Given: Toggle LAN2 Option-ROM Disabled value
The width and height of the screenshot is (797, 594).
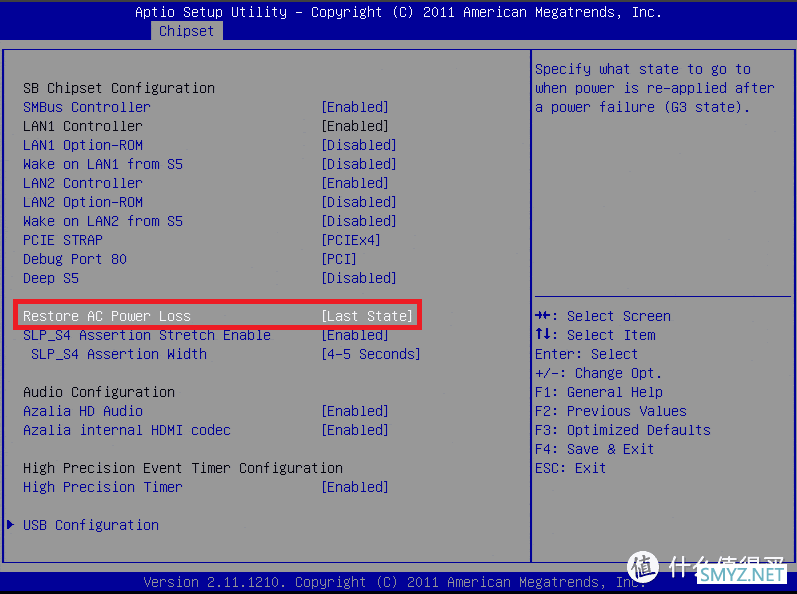Looking at the screenshot, I should point(359,202).
